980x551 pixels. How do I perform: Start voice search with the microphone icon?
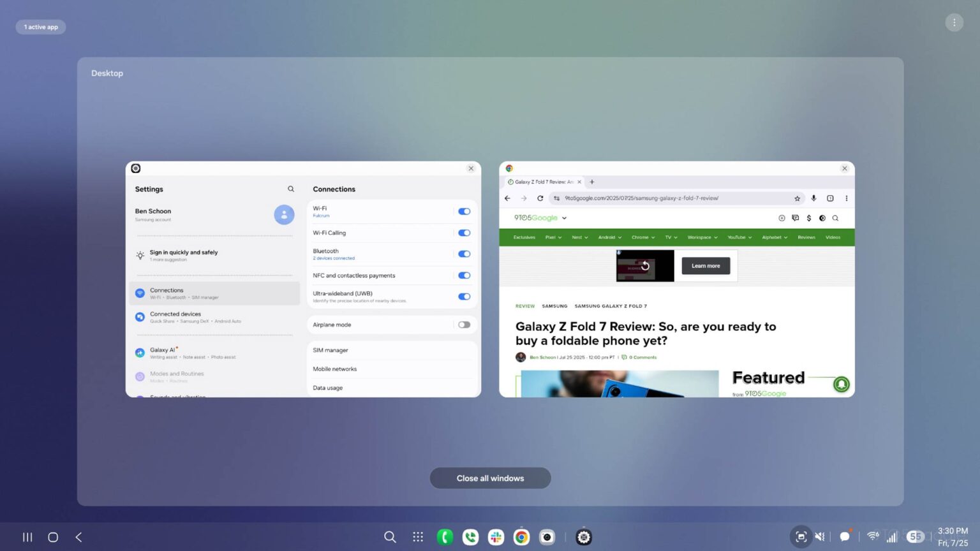pos(813,198)
